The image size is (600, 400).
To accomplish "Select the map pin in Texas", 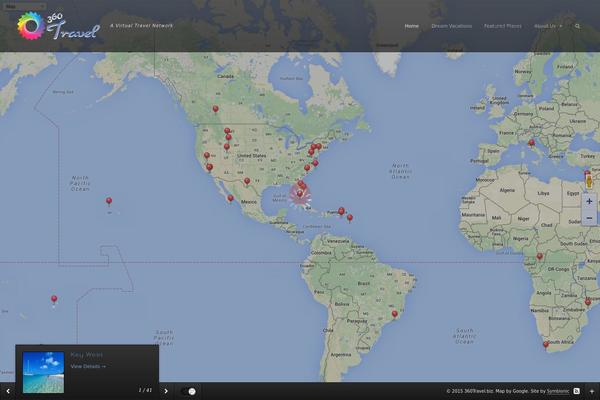I will point(247,181).
